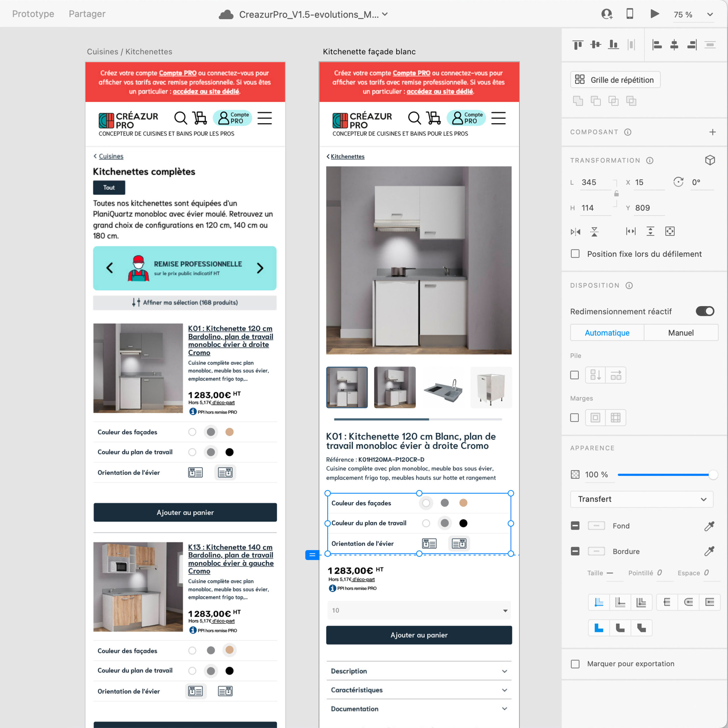Click the align top edges icon
Viewport: 728px width, 728px height.
(x=578, y=45)
